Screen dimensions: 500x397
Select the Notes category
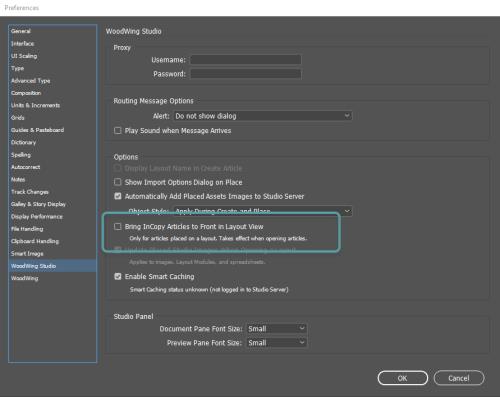18,179
